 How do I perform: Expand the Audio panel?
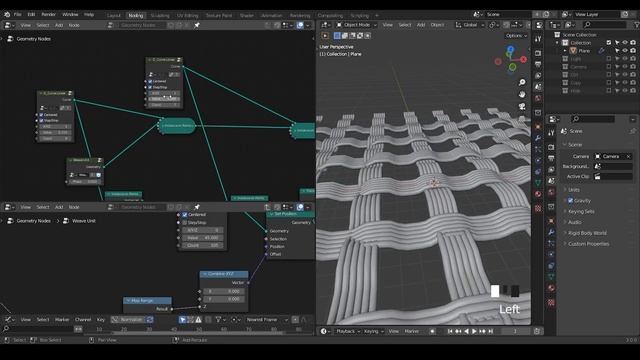pyautogui.click(x=575, y=222)
